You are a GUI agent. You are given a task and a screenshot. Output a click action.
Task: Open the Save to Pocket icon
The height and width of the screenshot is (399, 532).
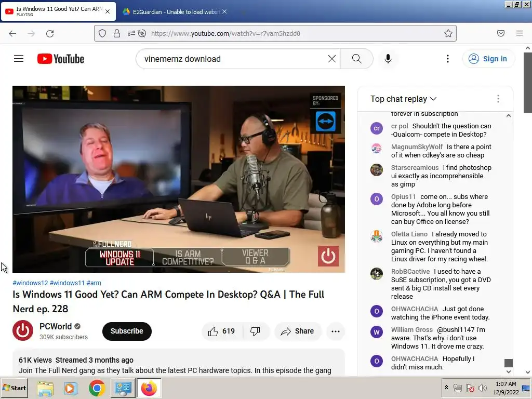(501, 33)
